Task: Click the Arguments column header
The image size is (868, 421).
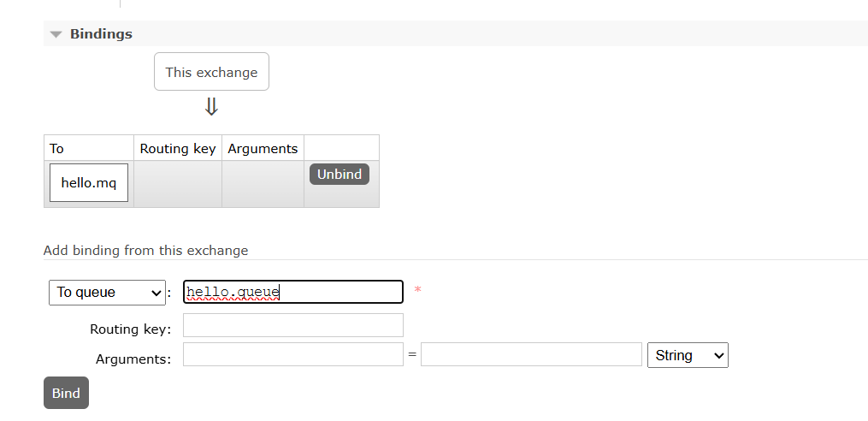Action: 263,148
